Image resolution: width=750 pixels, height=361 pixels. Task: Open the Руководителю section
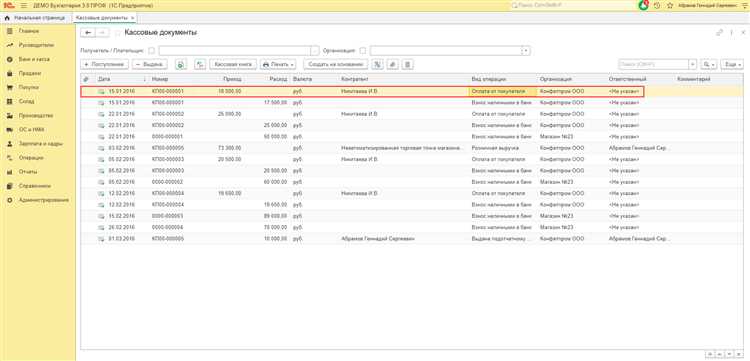click(x=36, y=45)
